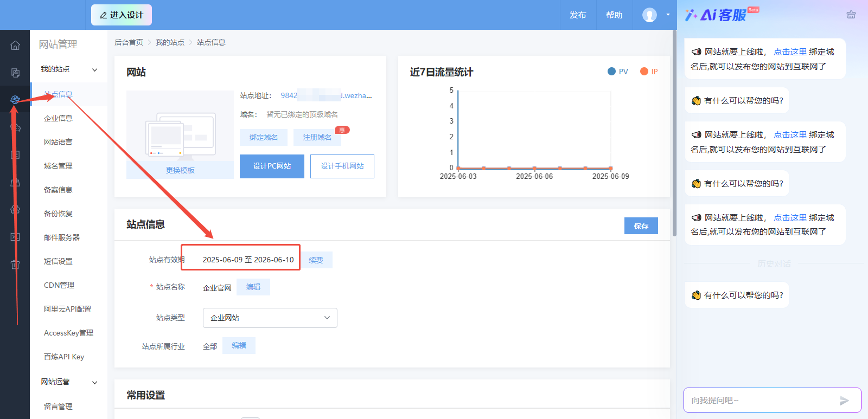Viewport: 868px width, 419px height.
Task: Click the 历史对话 divider label
Action: pos(774,264)
